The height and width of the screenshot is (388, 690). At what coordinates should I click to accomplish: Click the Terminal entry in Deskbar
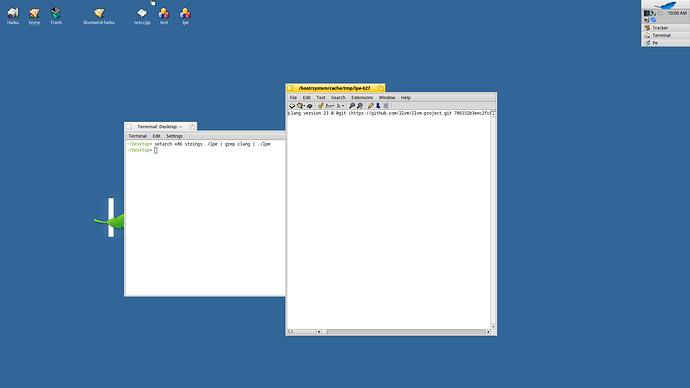[x=665, y=35]
